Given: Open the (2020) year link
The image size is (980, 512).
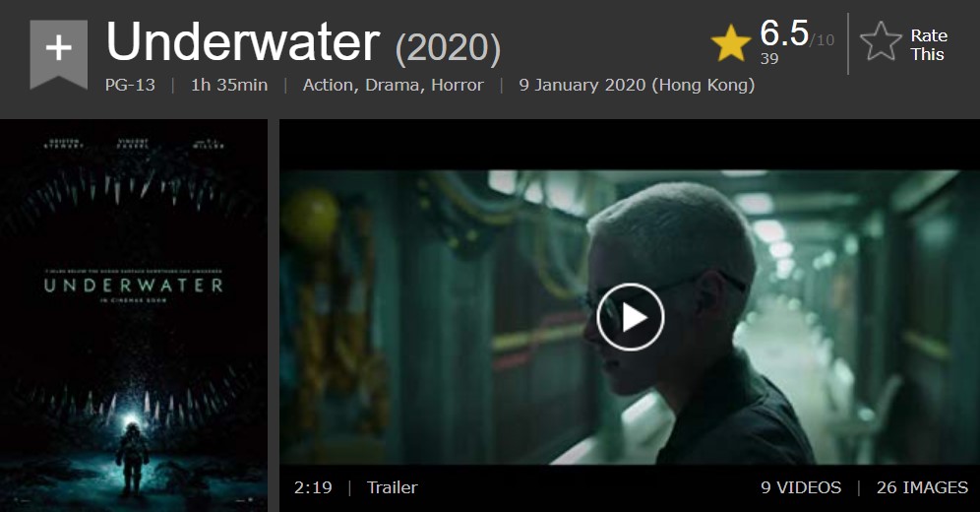Looking at the screenshot, I should (448, 48).
